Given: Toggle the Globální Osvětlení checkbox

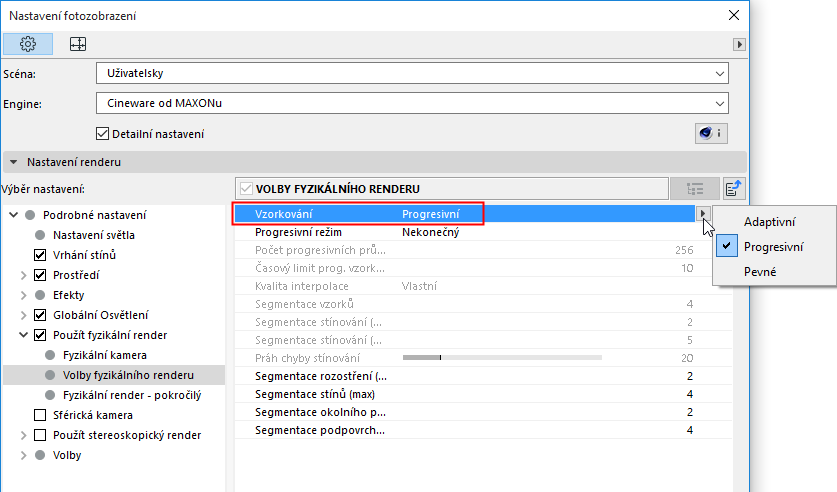Looking at the screenshot, I should tap(40, 315).
